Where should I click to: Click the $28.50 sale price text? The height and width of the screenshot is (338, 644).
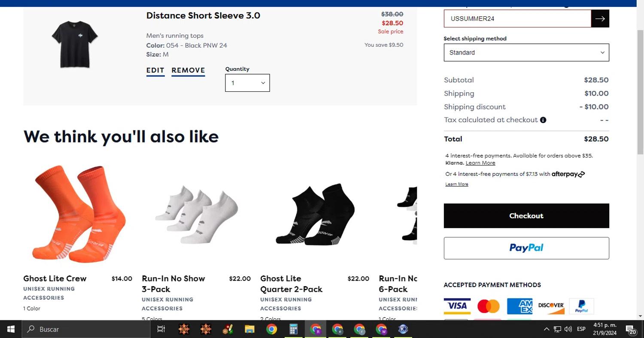(x=392, y=23)
